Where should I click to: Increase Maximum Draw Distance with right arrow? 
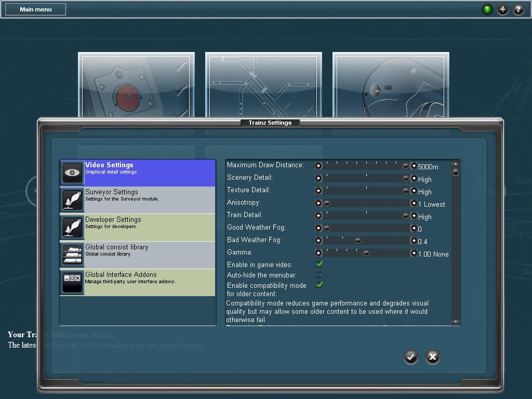(414, 166)
